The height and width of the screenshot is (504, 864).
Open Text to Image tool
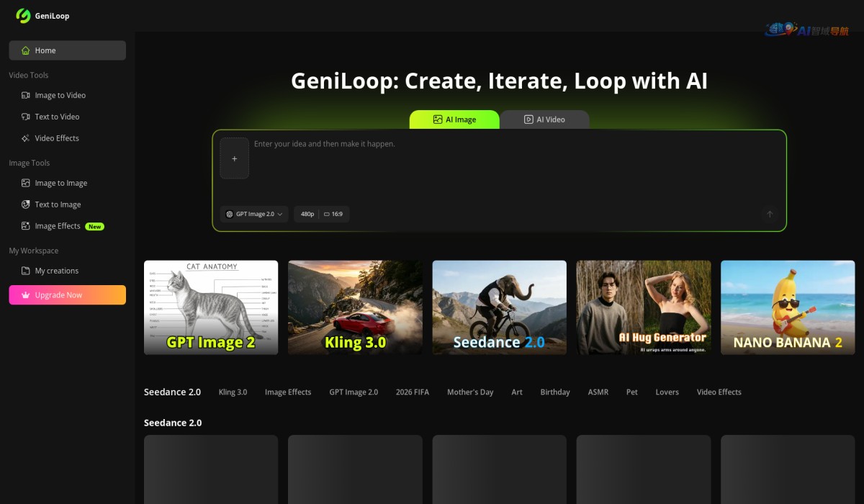(x=67, y=204)
